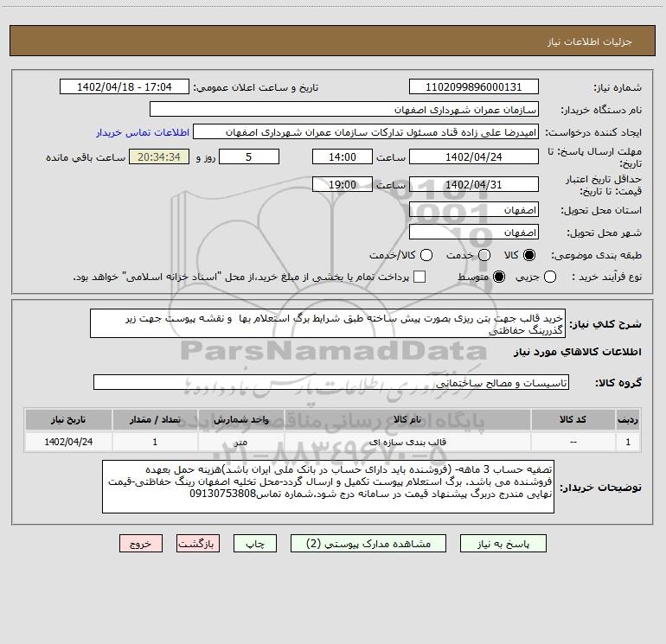This screenshot has width=666, height=644.
Task: Open the اطلاعات تماس خریدار link
Action: point(143,132)
